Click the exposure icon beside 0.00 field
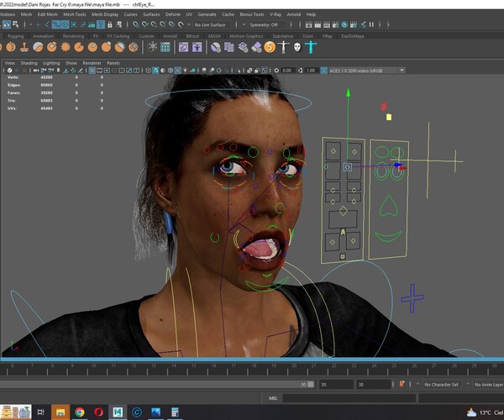This screenshot has width=504, height=420. 276,71
